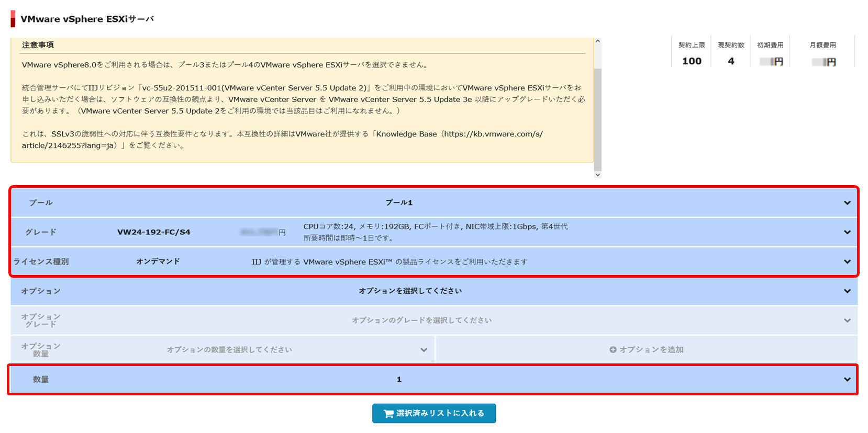This screenshot has height=433, width=868.
Task: Click the 選択済みリストに入れる button
Action: click(434, 413)
